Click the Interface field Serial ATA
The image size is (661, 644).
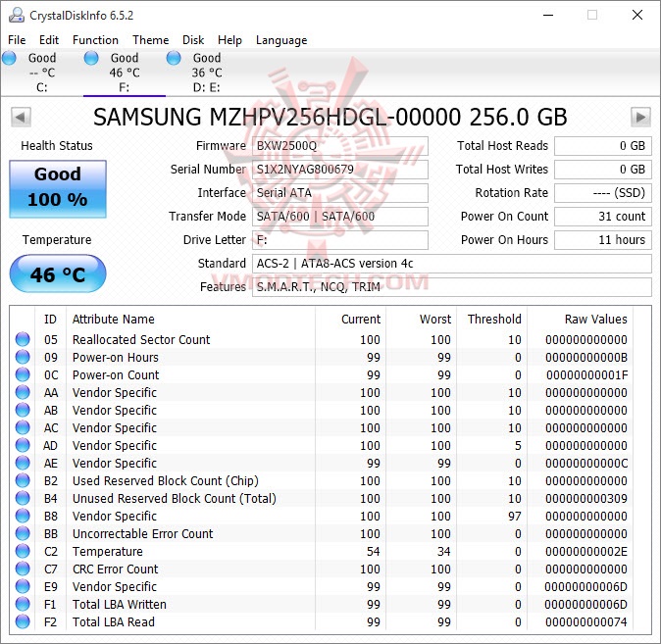[339, 193]
